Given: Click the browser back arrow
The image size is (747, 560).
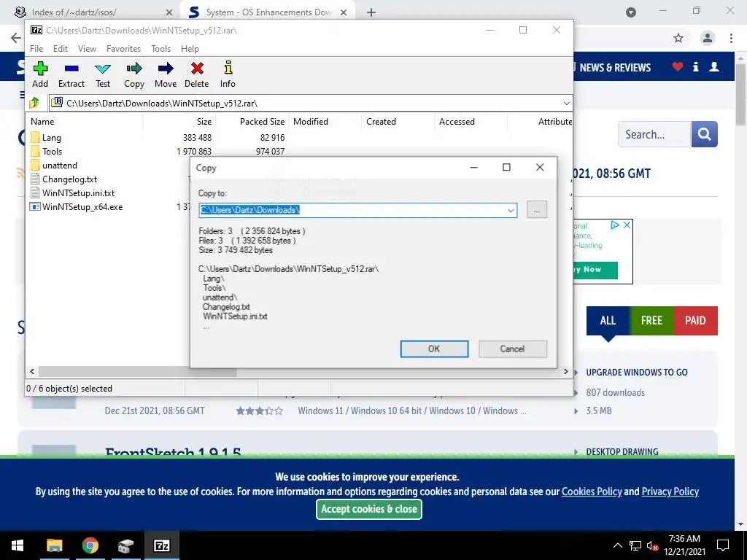Looking at the screenshot, I should click(16, 38).
